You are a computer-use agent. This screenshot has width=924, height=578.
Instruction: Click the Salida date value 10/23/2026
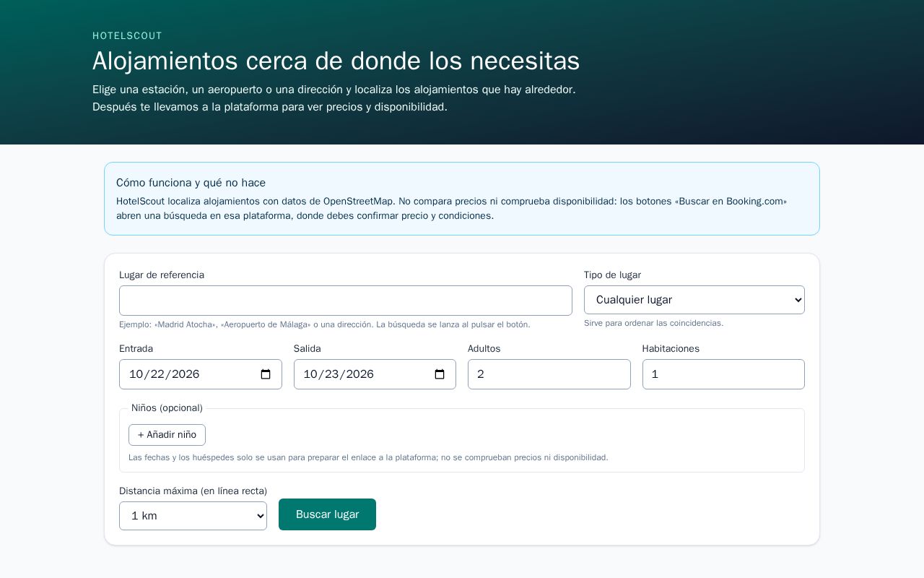(339, 374)
